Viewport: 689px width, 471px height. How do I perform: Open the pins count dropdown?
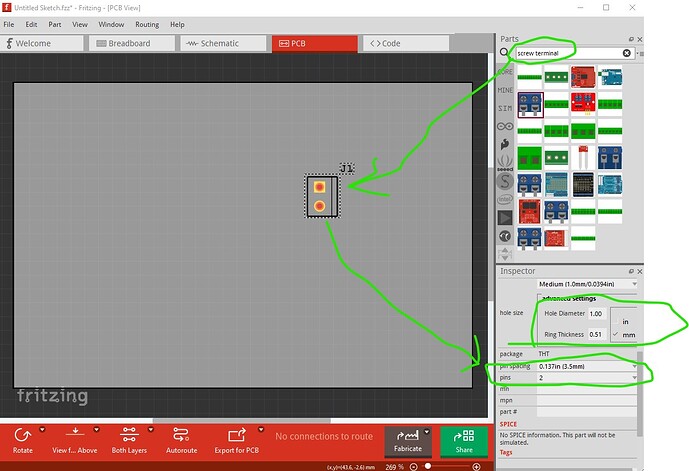click(587, 377)
